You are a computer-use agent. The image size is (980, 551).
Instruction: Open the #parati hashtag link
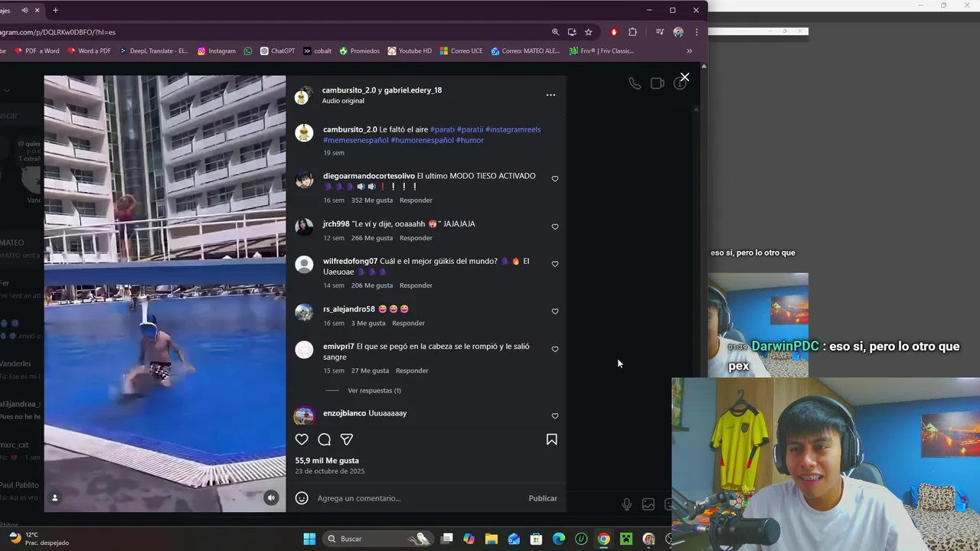tap(442, 129)
